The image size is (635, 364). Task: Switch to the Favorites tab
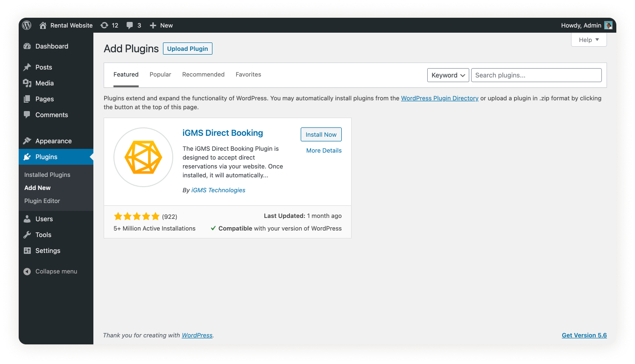248,75
